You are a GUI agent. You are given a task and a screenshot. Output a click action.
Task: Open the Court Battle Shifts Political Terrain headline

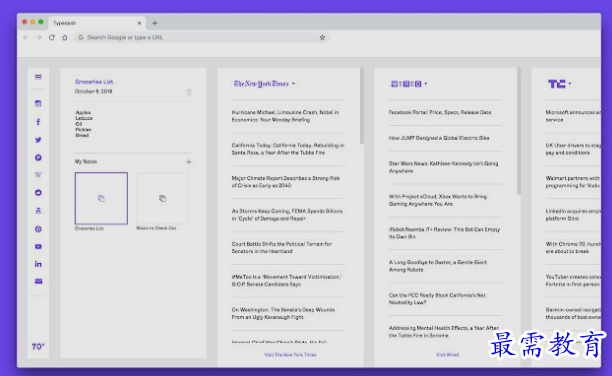[281, 248]
